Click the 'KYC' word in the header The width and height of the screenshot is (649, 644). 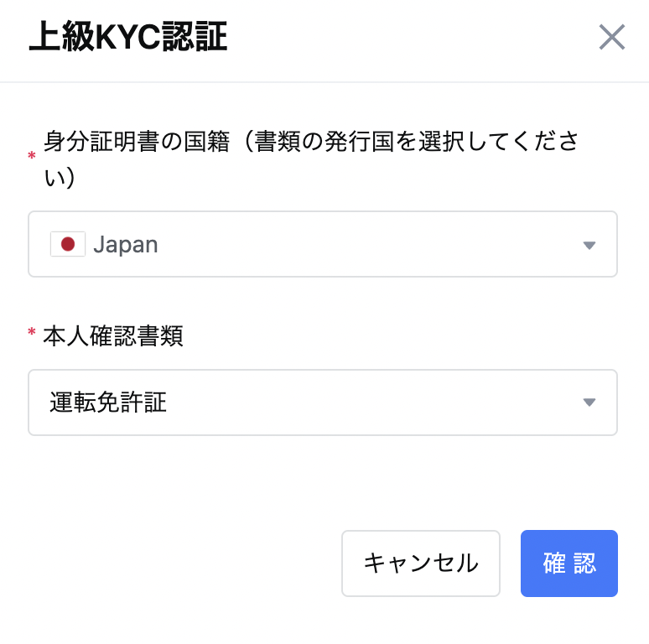(x=128, y=37)
